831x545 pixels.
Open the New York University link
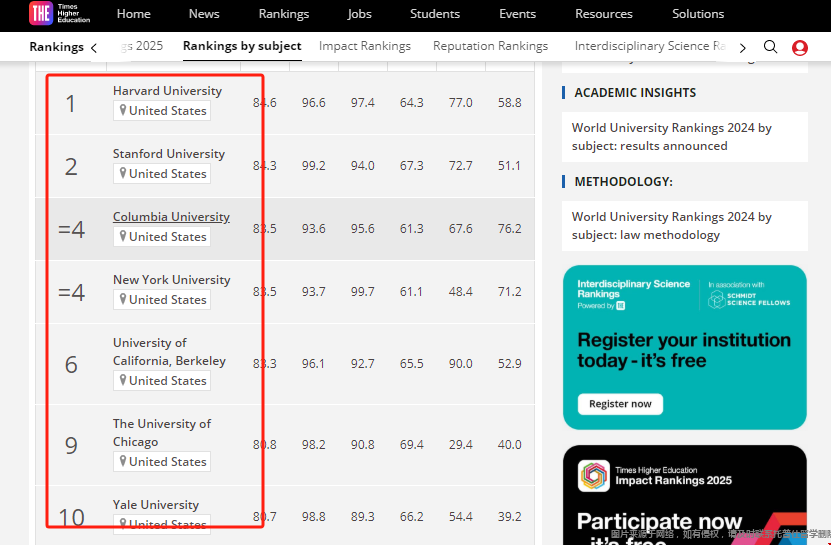pos(172,280)
